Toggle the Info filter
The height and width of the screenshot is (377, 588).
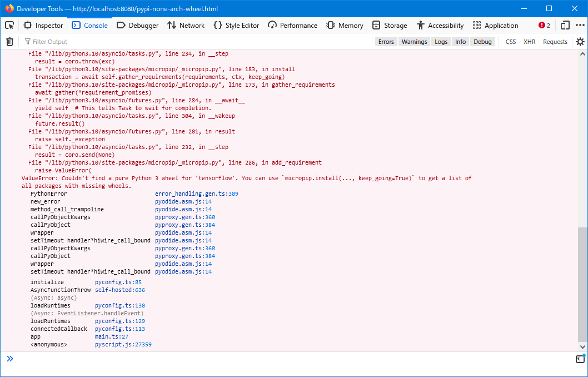tap(461, 42)
